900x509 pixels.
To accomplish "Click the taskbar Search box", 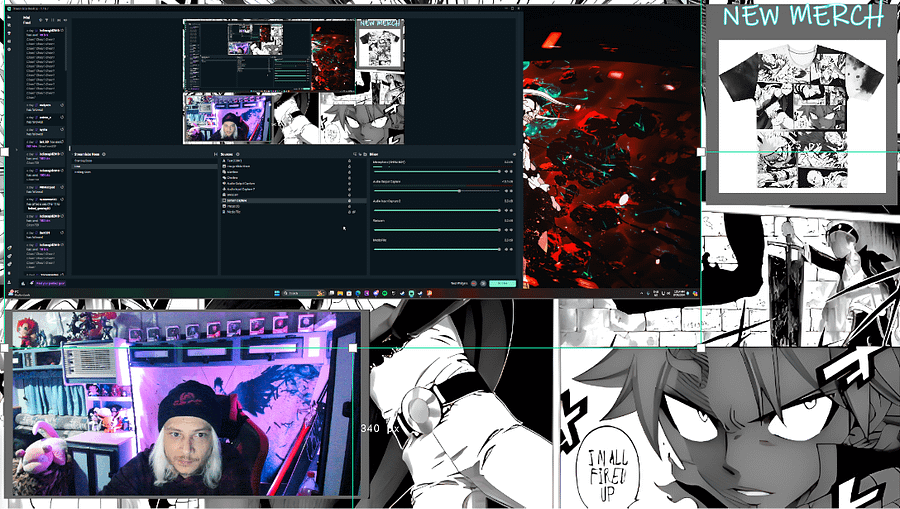I will (x=304, y=293).
